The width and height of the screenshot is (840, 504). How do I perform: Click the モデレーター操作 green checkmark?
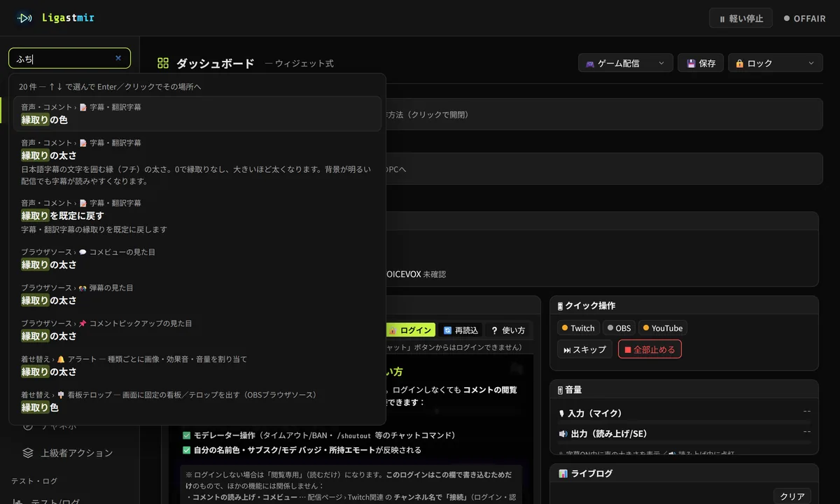click(x=186, y=435)
